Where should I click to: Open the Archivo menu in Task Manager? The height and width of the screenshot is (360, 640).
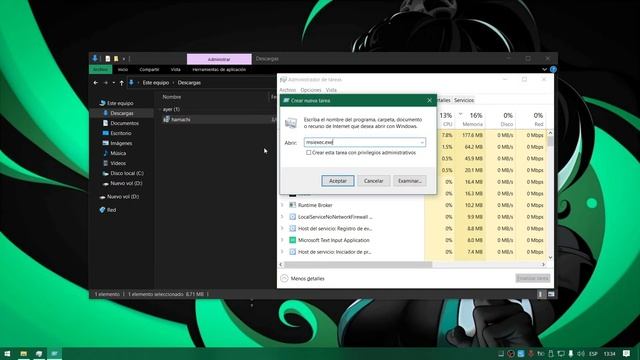(288, 90)
